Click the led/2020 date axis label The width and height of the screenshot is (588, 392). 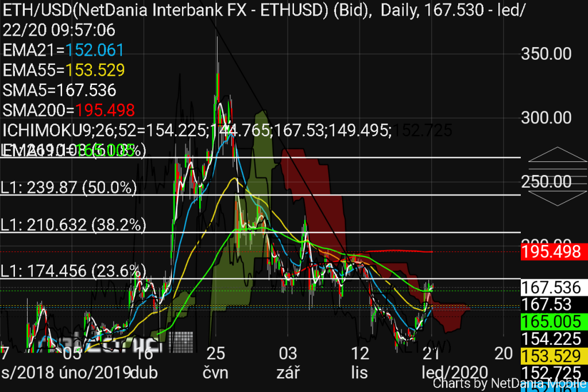pos(455,373)
